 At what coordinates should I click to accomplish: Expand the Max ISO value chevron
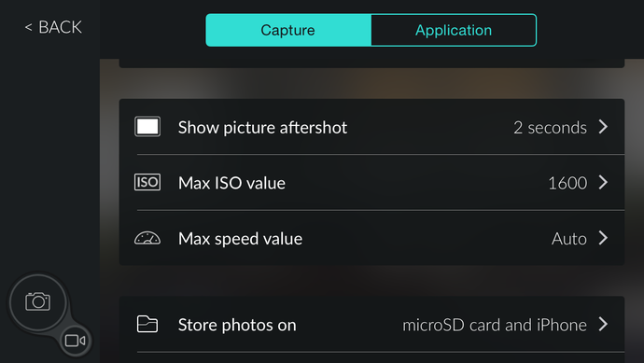pyautogui.click(x=603, y=182)
